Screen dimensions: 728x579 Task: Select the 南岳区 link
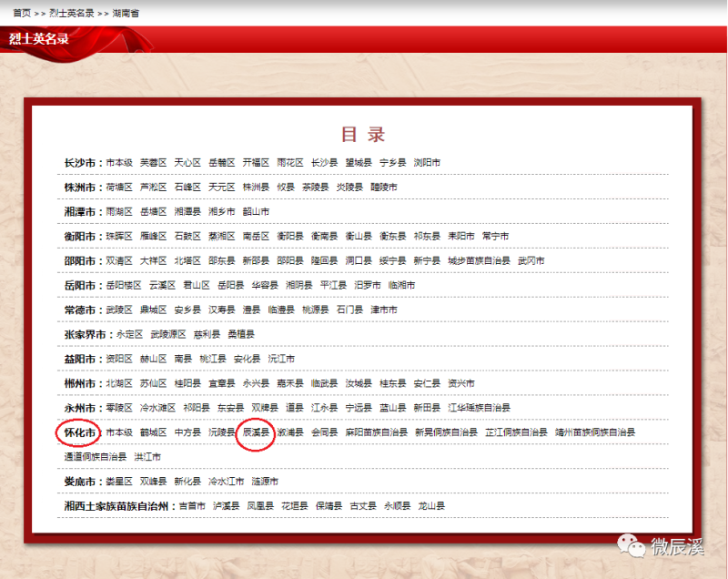pyautogui.click(x=256, y=237)
